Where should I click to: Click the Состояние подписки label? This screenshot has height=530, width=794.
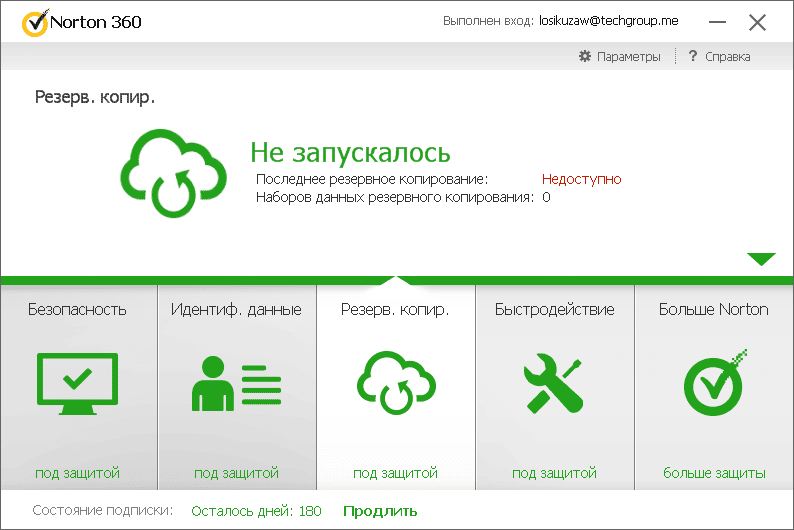[x=103, y=510]
